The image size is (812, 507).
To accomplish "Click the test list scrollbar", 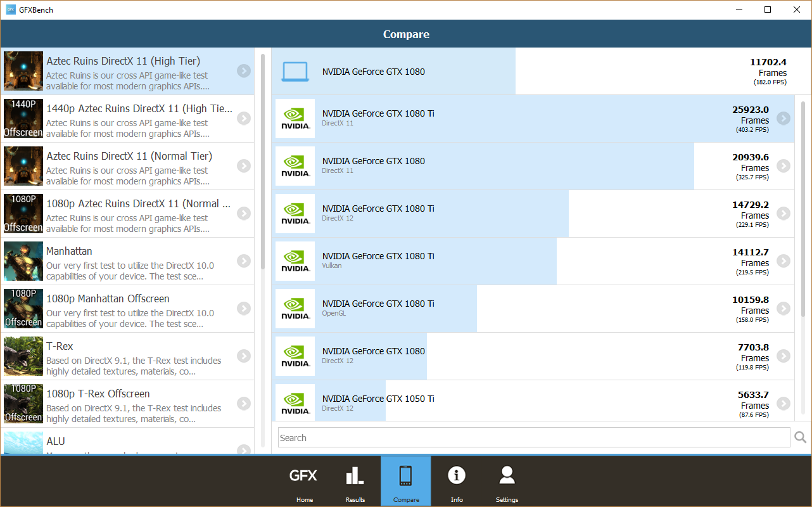I will pyautogui.click(x=263, y=158).
